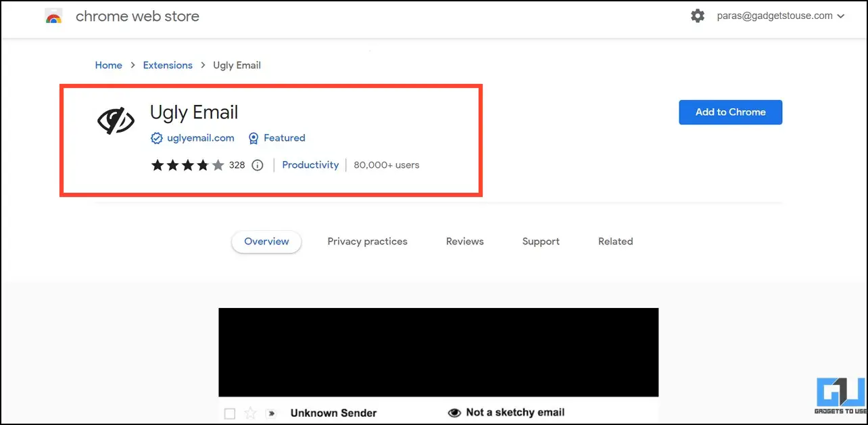The width and height of the screenshot is (868, 425).
Task: Tick the Unknown Sender checkbox in preview
Action: point(229,413)
